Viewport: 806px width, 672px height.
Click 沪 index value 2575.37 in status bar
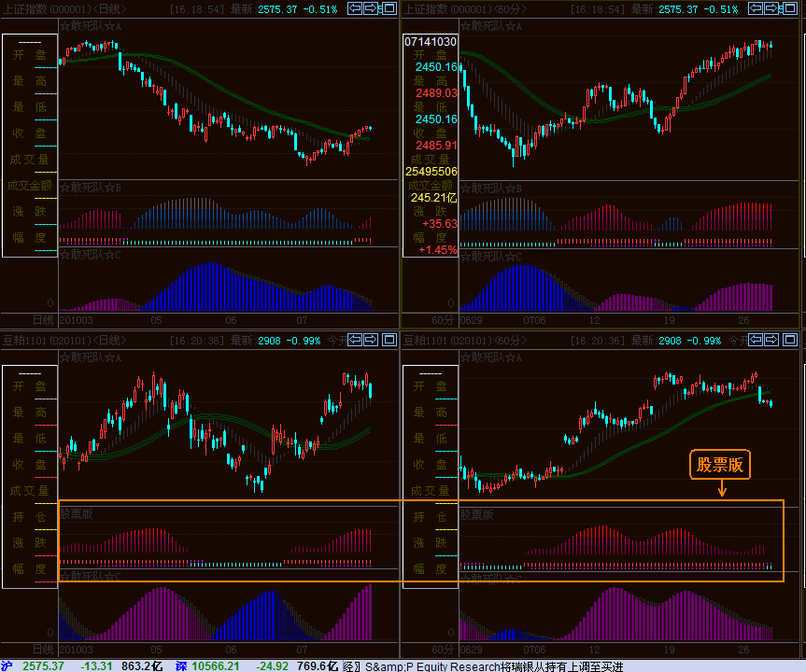click(43, 665)
